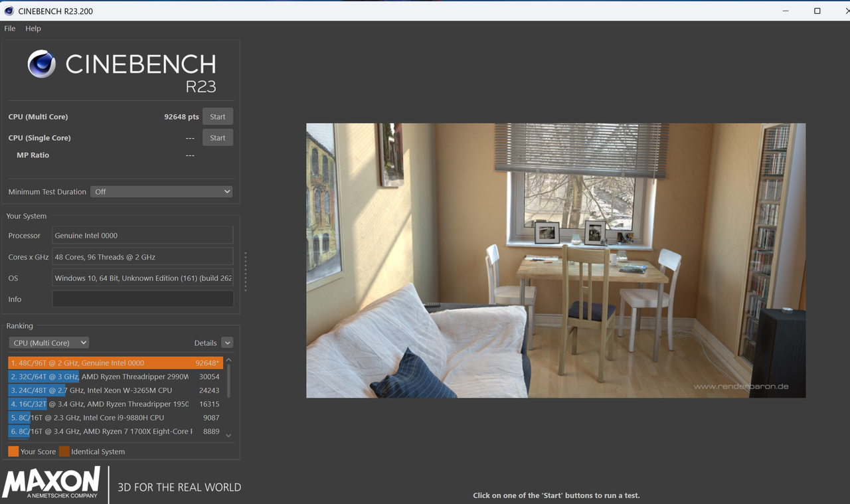This screenshot has height=504, width=850.
Task: Toggle the ranking Details dropdown arrow
Action: pos(227,343)
